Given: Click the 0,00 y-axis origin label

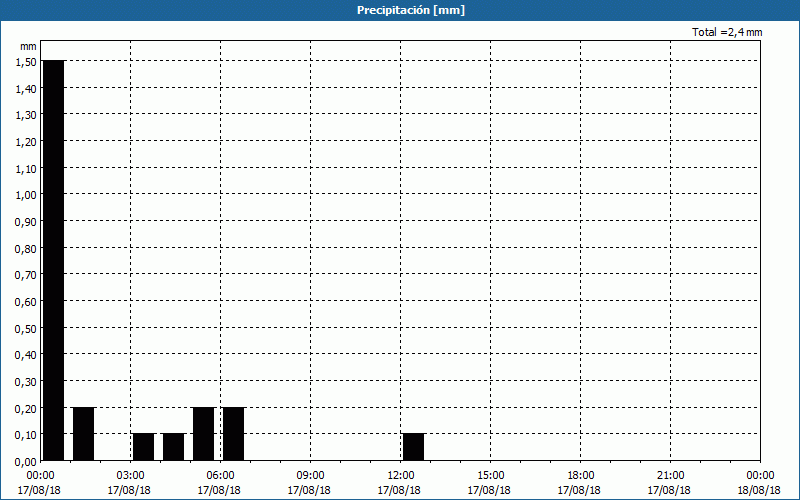Looking at the screenshot, I should [x=26, y=462].
